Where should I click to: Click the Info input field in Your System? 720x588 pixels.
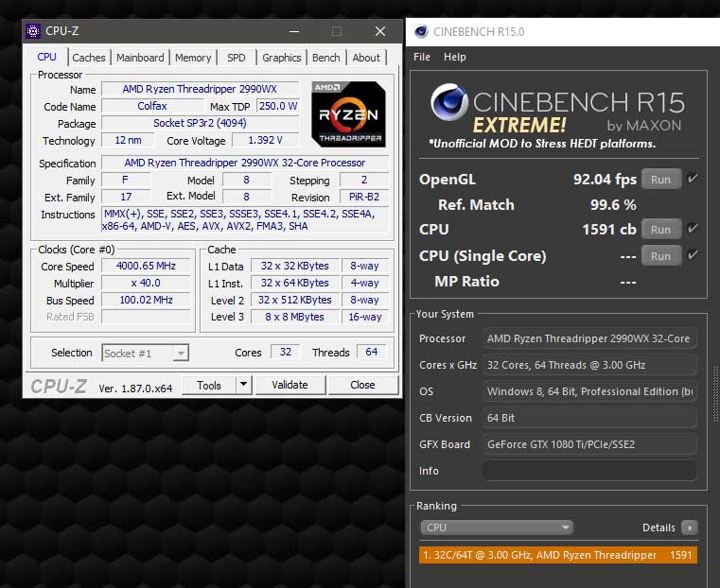(589, 471)
